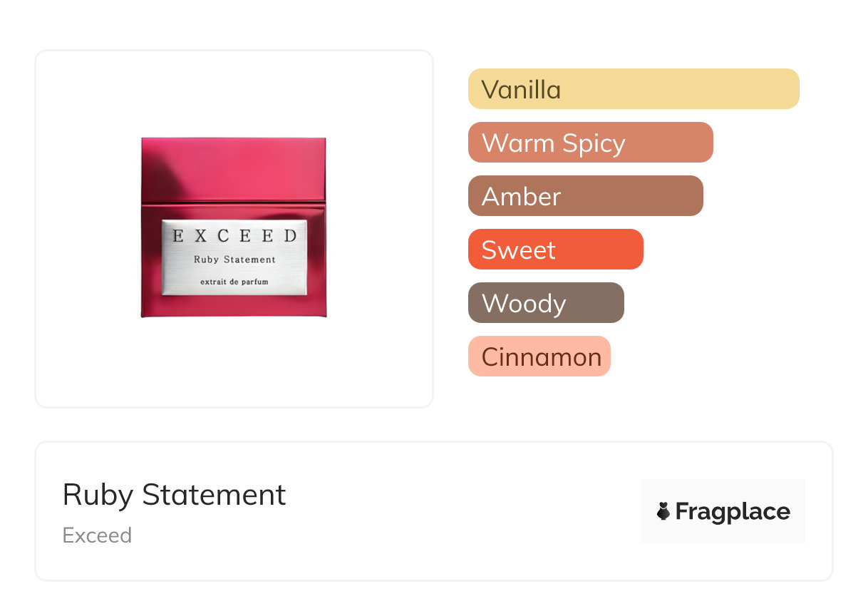The height and width of the screenshot is (616, 868).
Task: Open the Ruby Statement perfume bottle image
Action: pos(234,227)
